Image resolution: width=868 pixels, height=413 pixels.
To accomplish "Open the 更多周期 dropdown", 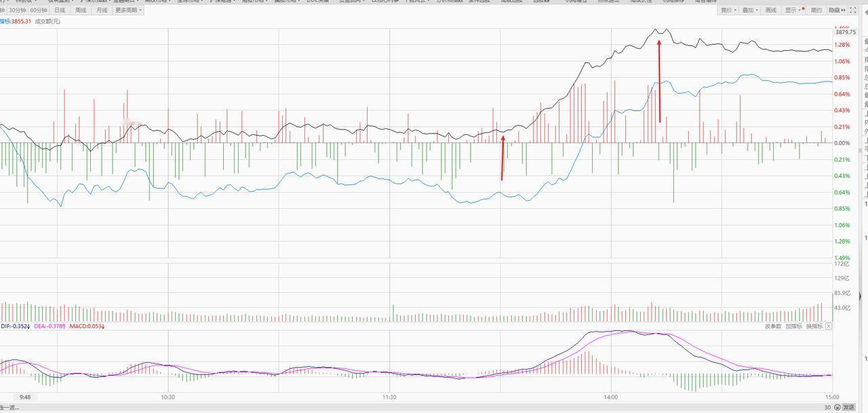I will point(128,10).
